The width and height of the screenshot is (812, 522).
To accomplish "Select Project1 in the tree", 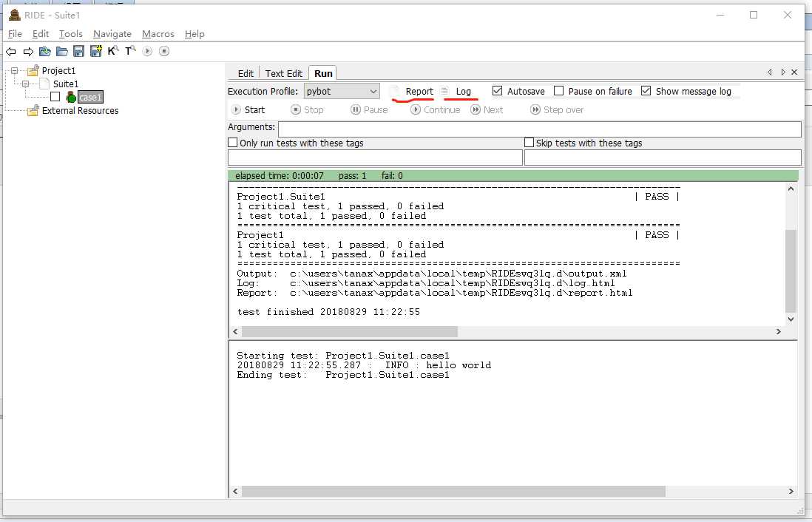I will pos(58,70).
